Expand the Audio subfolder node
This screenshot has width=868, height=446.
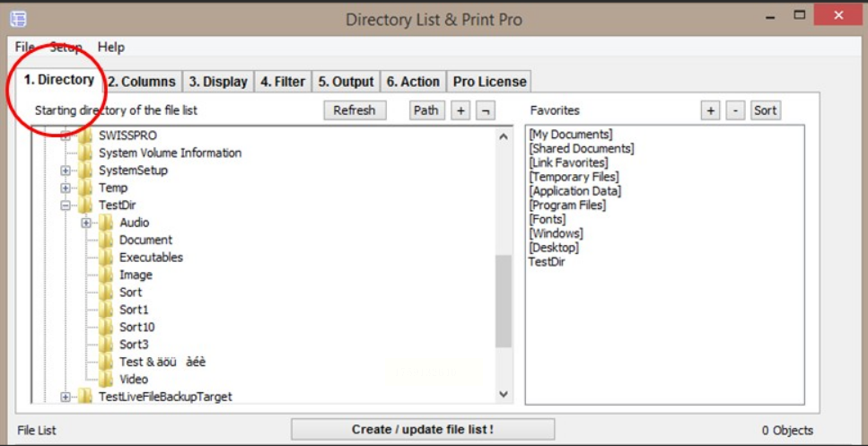click(x=86, y=223)
